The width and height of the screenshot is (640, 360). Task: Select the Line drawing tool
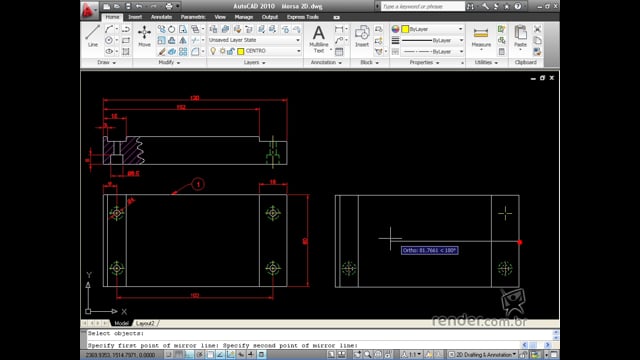pos(93,36)
